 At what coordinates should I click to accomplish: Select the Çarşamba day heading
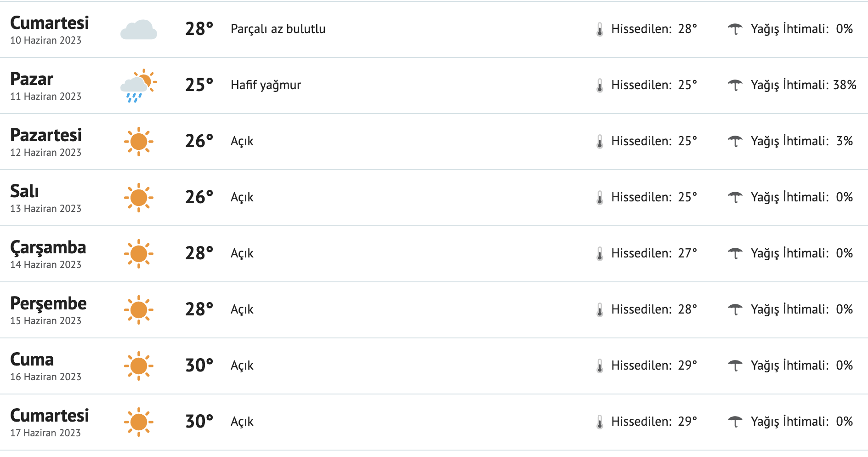[48, 247]
